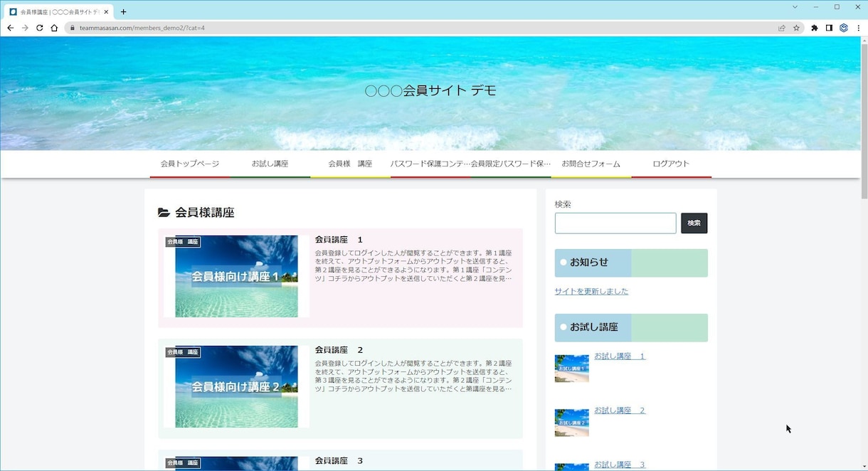868x471 pixels.
Task: Click category label on 会員講座 2 thumbnail
Action: (x=183, y=352)
